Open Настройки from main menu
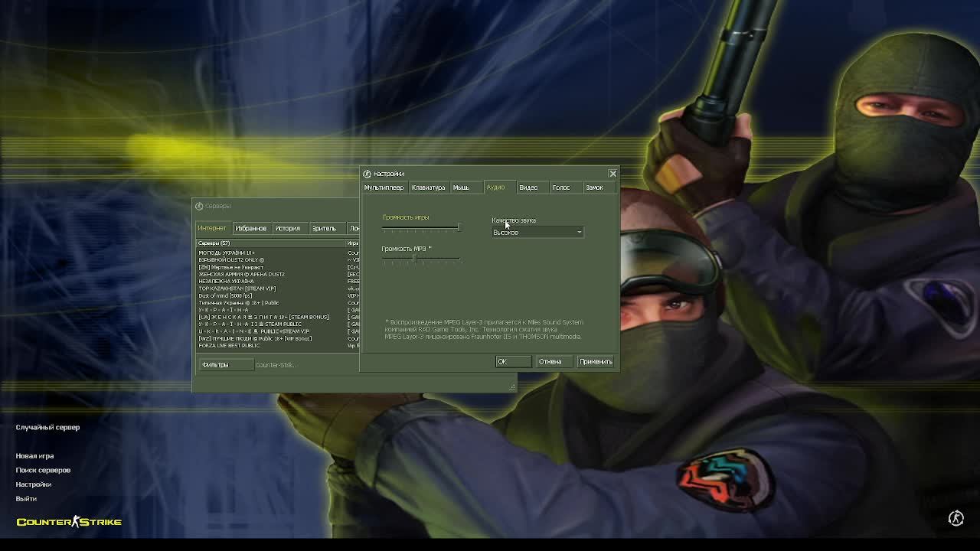The width and height of the screenshot is (980, 551). pyautogui.click(x=34, y=484)
